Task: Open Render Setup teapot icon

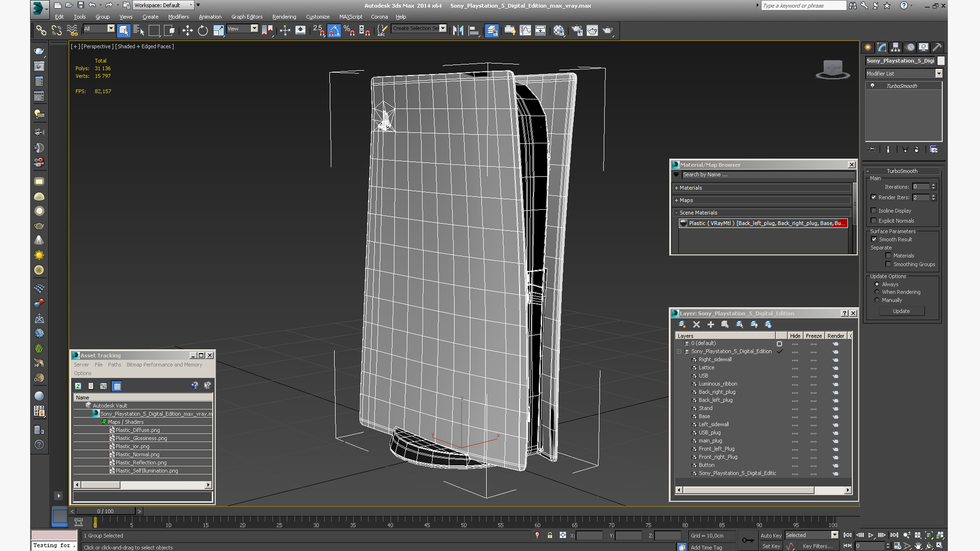Action: click(577, 31)
